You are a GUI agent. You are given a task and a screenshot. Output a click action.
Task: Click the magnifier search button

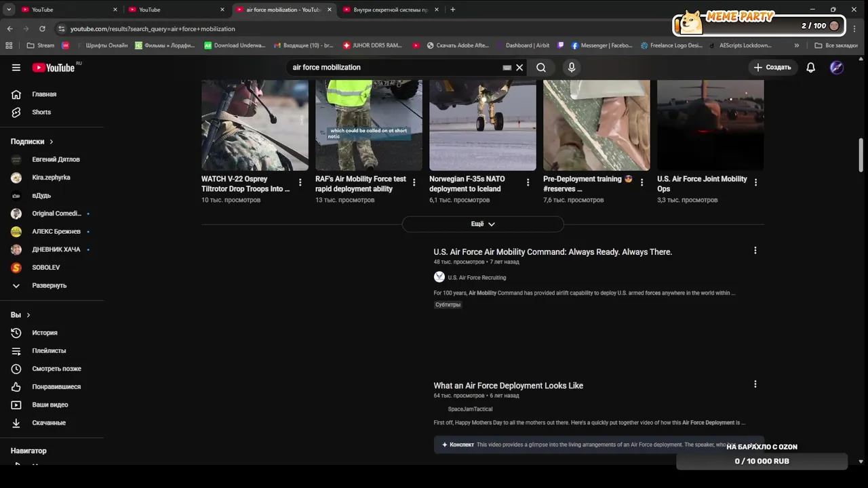pyautogui.click(x=541, y=67)
